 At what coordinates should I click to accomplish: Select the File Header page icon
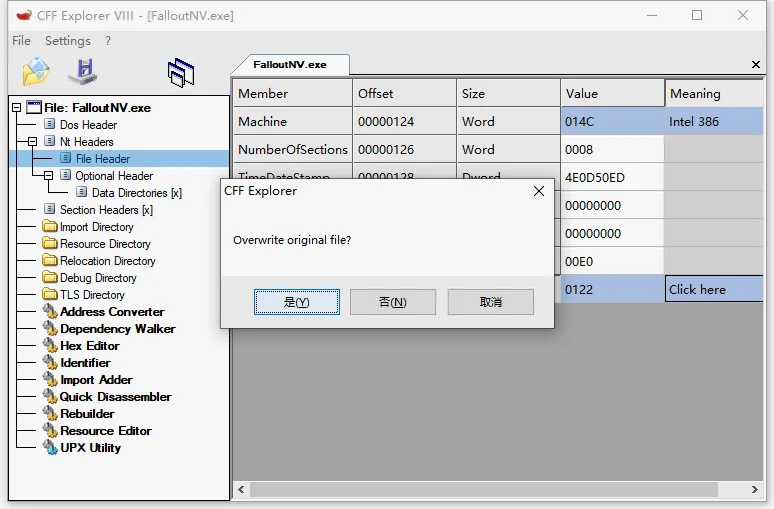[x=65, y=158]
